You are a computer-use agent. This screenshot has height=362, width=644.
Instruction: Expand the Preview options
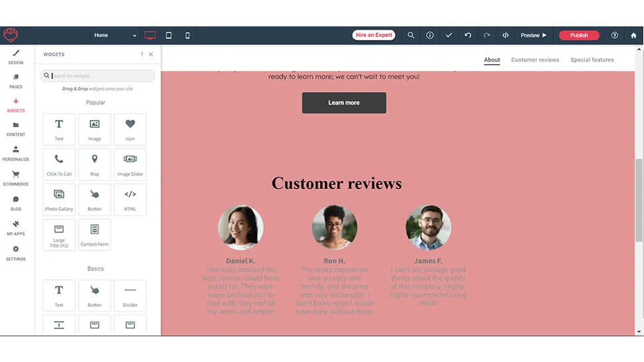click(x=533, y=35)
